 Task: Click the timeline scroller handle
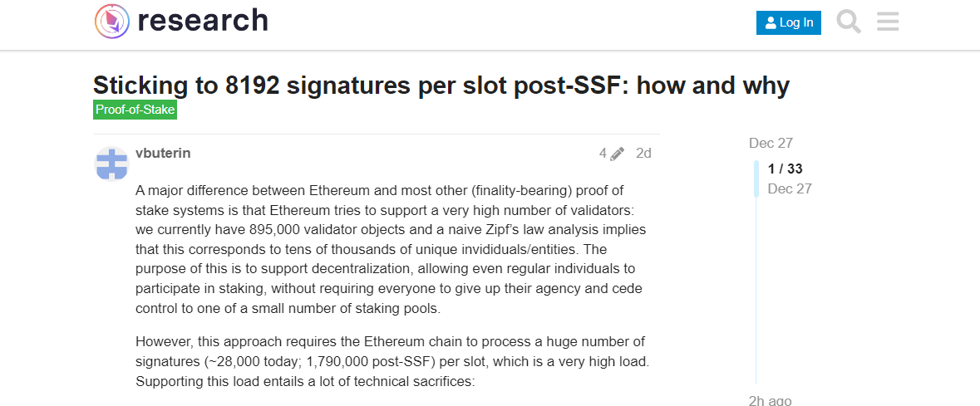tap(756, 179)
